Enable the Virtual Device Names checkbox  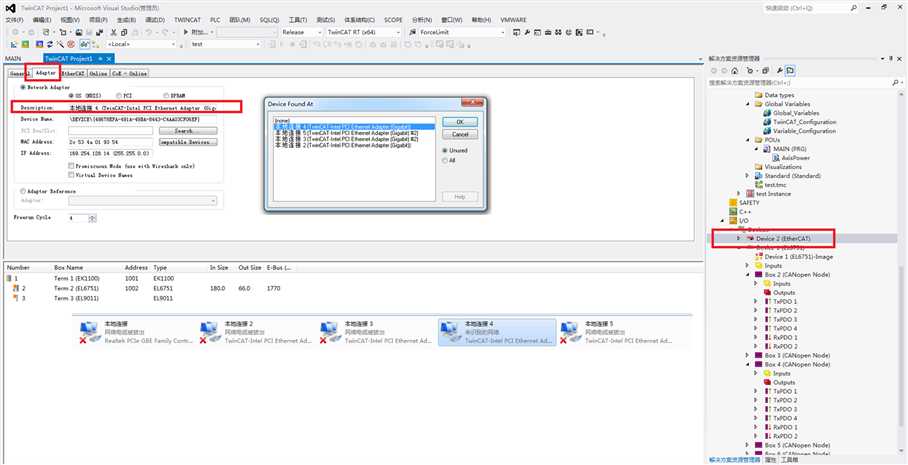[71, 175]
